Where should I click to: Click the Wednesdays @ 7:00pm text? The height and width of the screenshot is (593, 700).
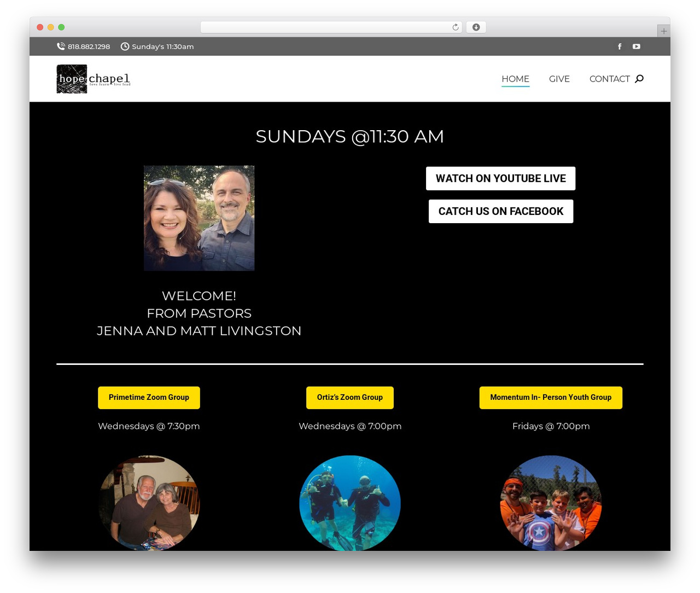350,426
